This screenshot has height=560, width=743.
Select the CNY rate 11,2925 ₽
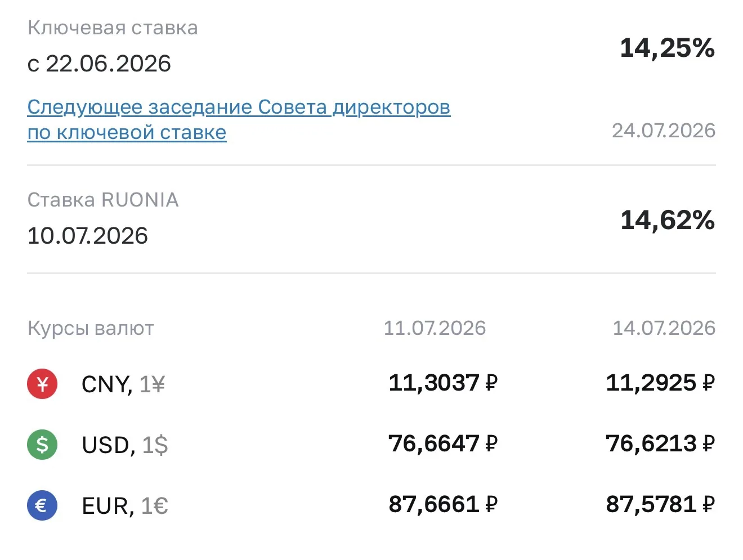click(x=660, y=383)
